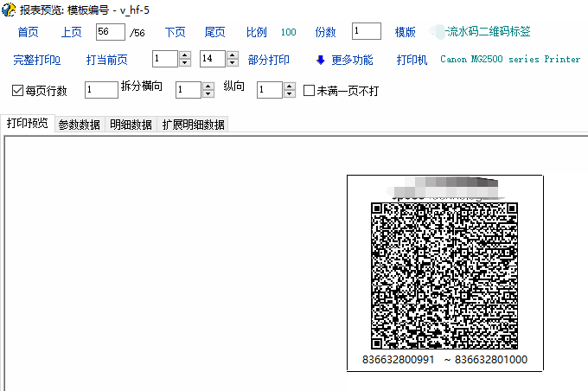The width and height of the screenshot is (588, 391).
Task: Click the 部分打印 button
Action: pyautogui.click(x=268, y=61)
